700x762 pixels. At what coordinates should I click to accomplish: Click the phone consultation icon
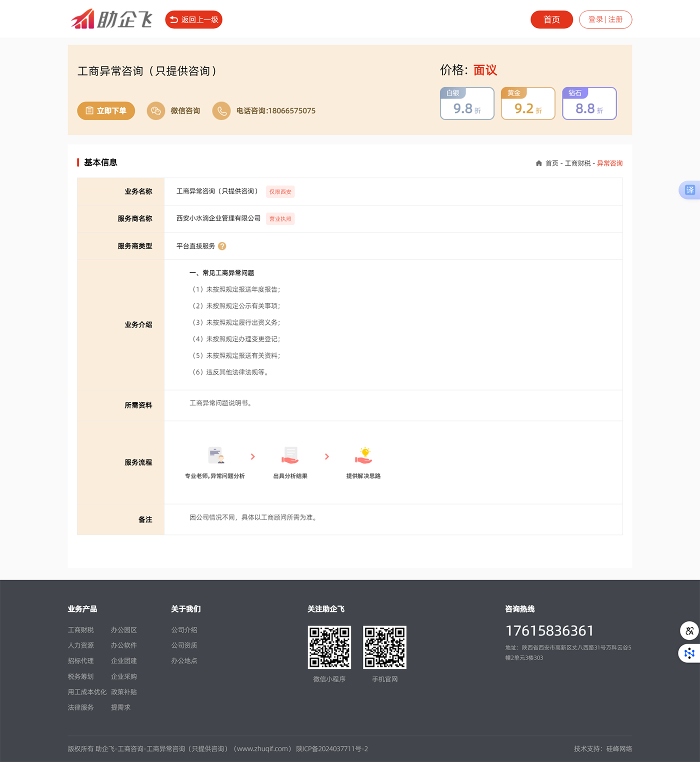pos(221,111)
